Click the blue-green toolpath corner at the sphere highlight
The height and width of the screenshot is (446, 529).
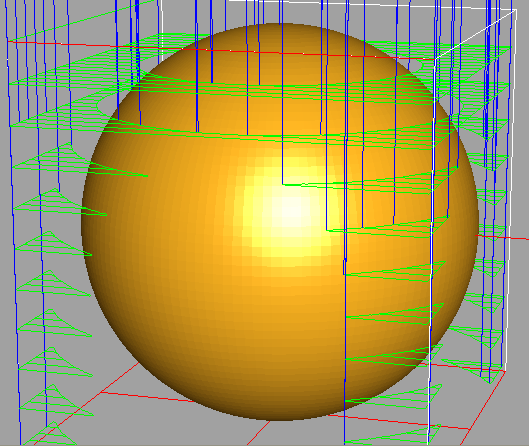click(283, 185)
